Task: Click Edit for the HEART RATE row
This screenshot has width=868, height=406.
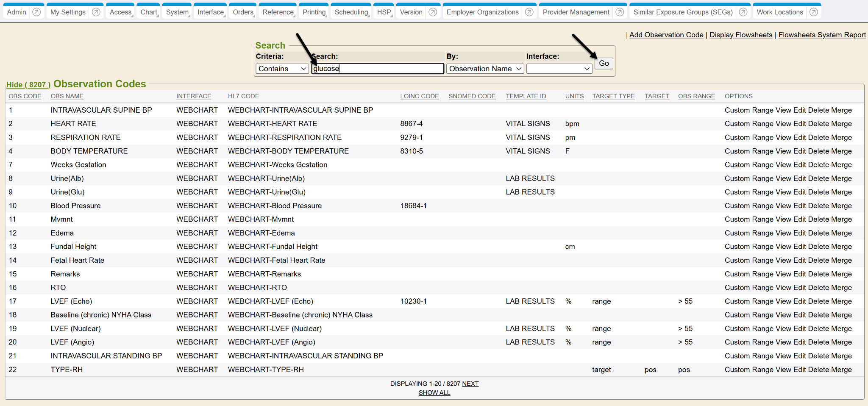Action: (799, 124)
